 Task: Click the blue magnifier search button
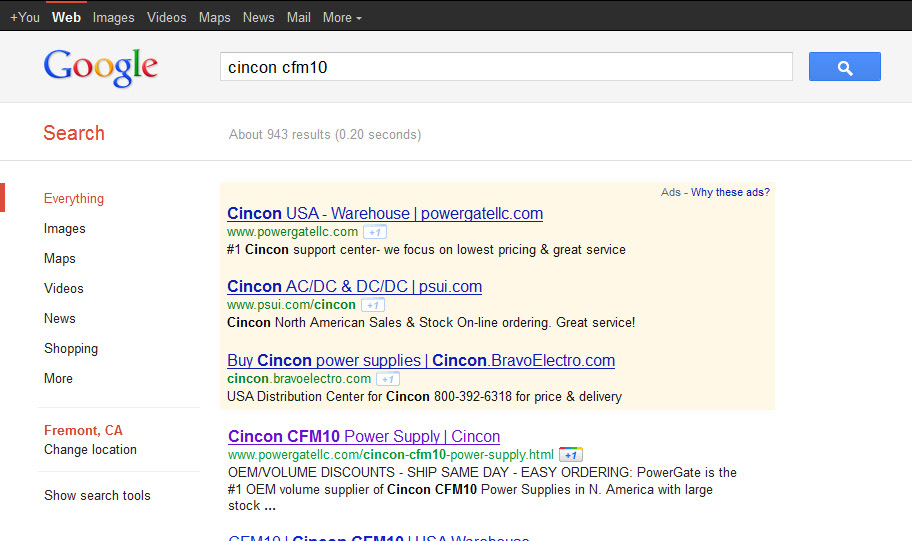(845, 67)
